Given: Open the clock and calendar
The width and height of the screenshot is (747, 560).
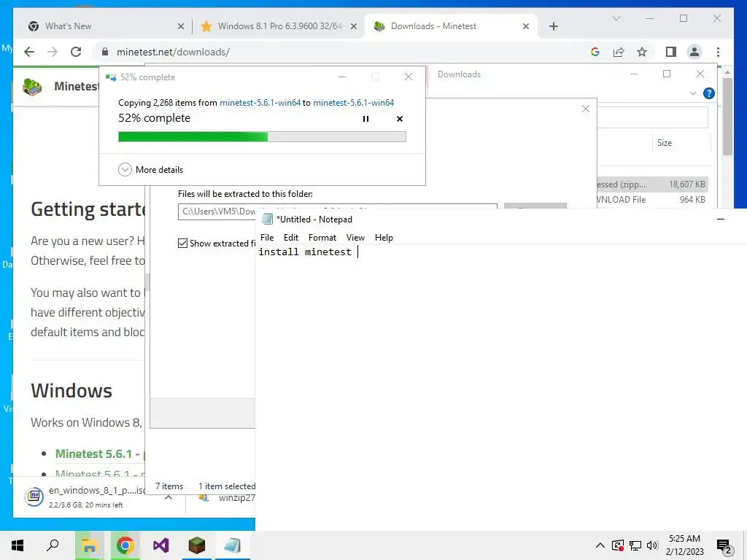Looking at the screenshot, I should click(684, 545).
